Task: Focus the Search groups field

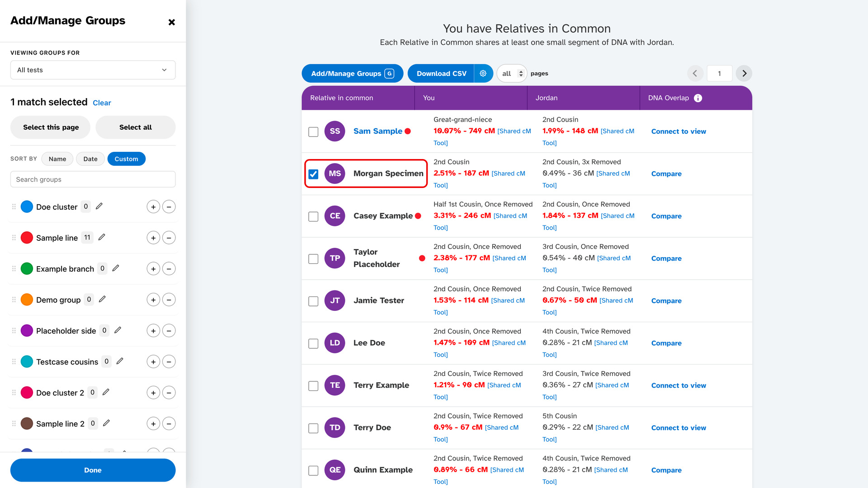Action: (x=93, y=179)
